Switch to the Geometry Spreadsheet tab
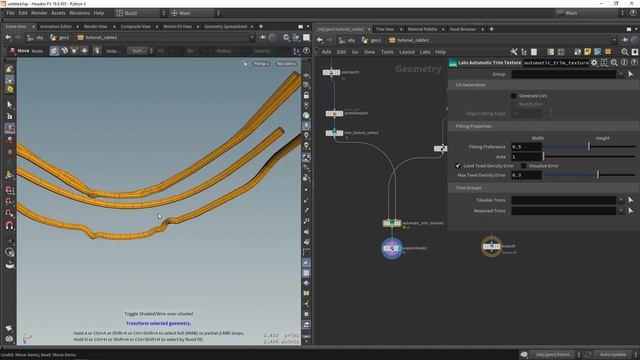Image resolution: width=640 pixels, height=360 pixels. pyautogui.click(x=225, y=27)
